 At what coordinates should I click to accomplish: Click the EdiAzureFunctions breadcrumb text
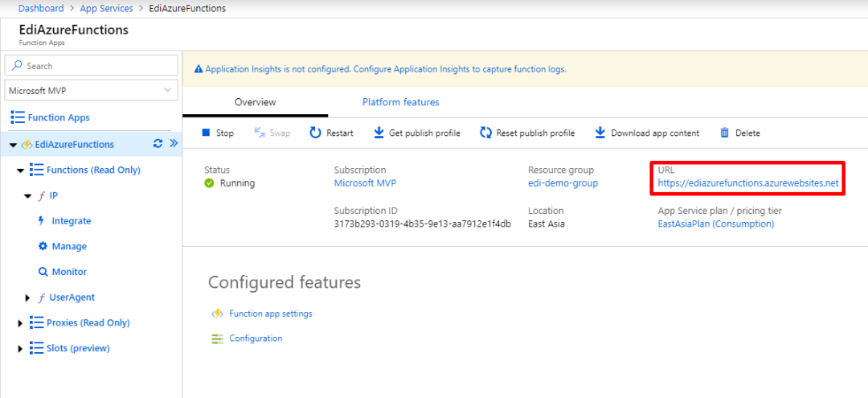point(187,8)
